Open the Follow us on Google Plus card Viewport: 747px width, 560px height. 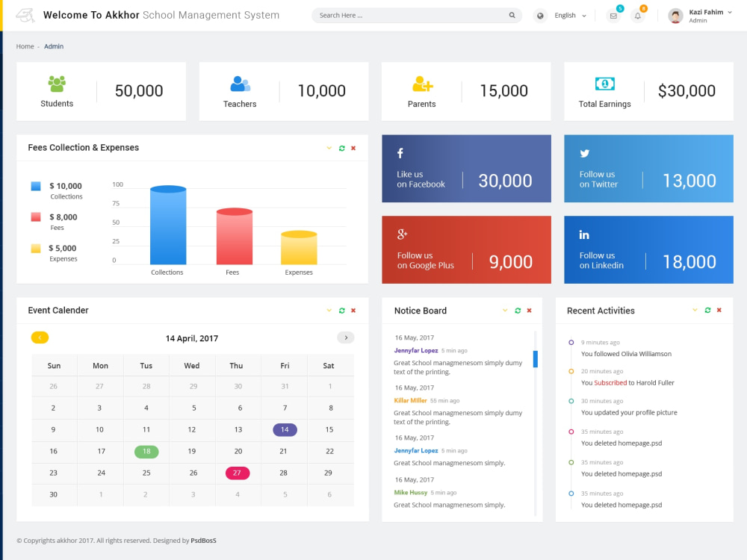(x=466, y=249)
